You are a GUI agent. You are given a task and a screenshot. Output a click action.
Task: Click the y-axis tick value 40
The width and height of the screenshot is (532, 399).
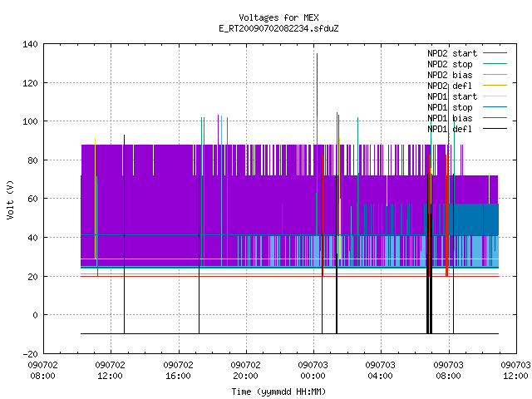point(32,238)
